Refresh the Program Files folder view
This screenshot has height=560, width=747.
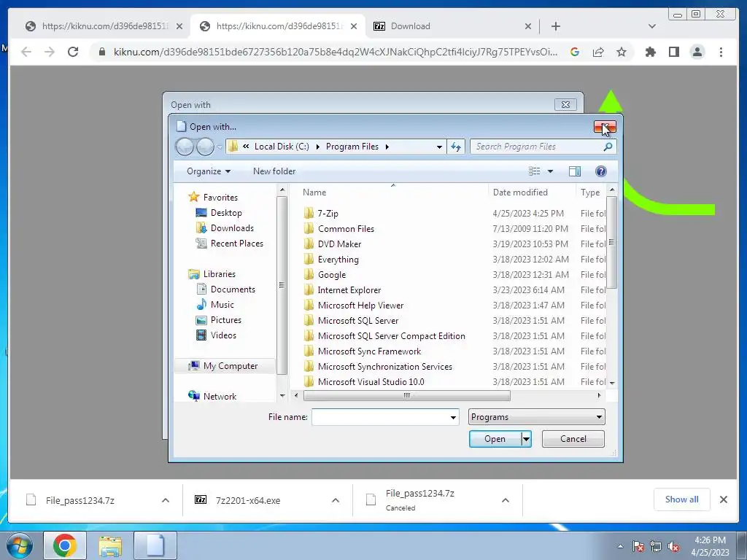(456, 147)
